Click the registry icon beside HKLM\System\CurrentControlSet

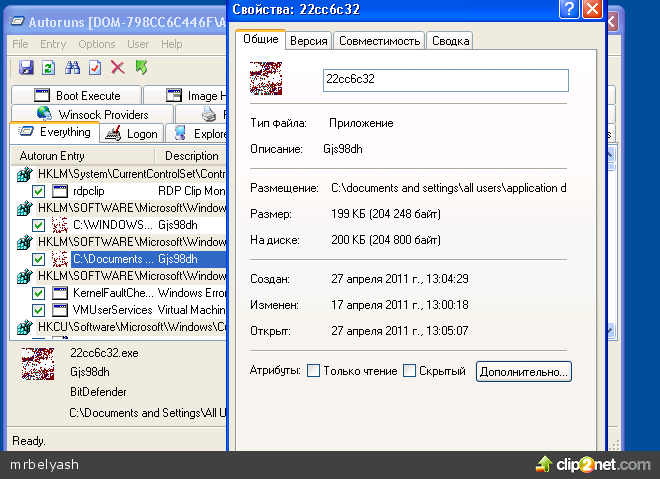(24, 174)
